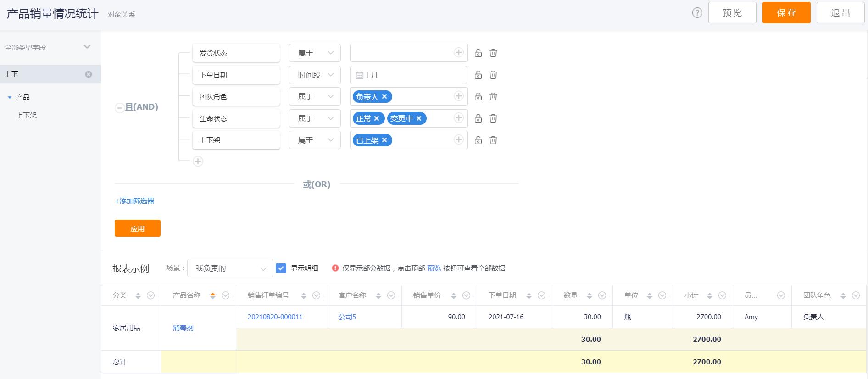Add new condition with plus icon

click(x=198, y=161)
